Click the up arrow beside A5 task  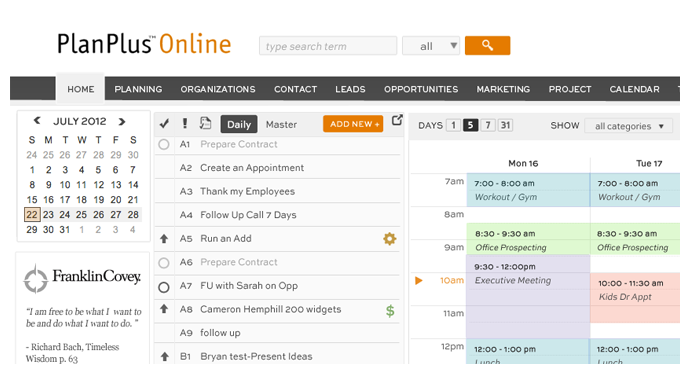[164, 239]
